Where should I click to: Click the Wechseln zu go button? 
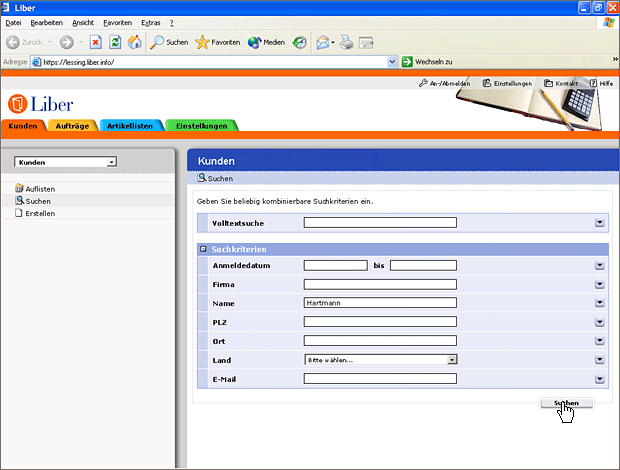pyautogui.click(x=427, y=62)
